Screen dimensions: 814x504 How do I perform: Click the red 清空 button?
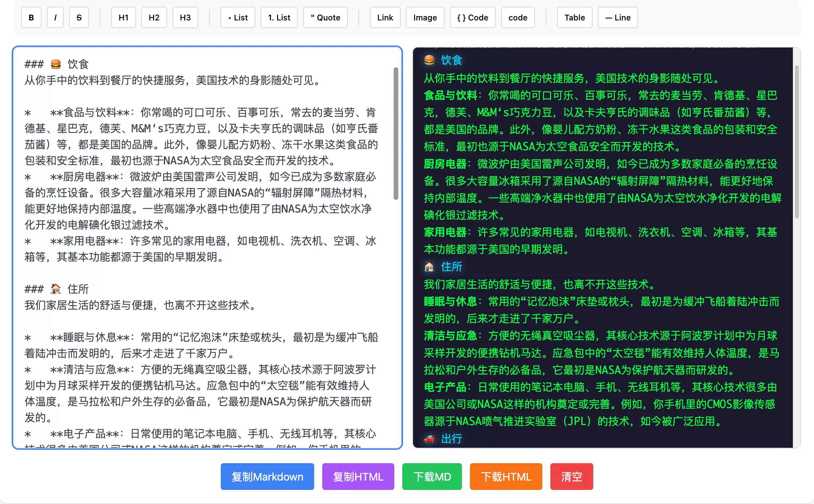[571, 477]
